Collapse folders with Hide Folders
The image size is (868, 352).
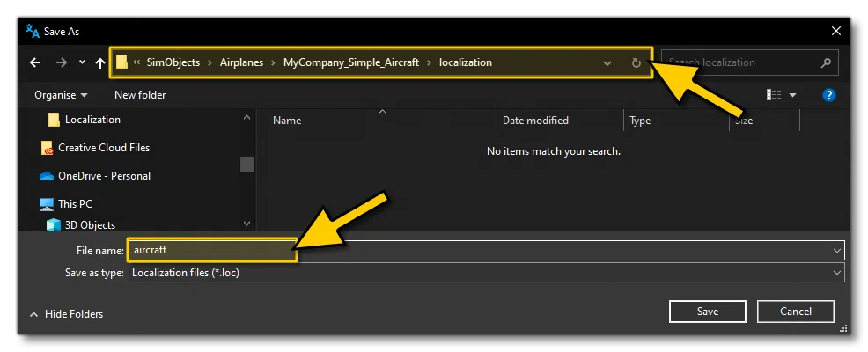click(x=66, y=314)
